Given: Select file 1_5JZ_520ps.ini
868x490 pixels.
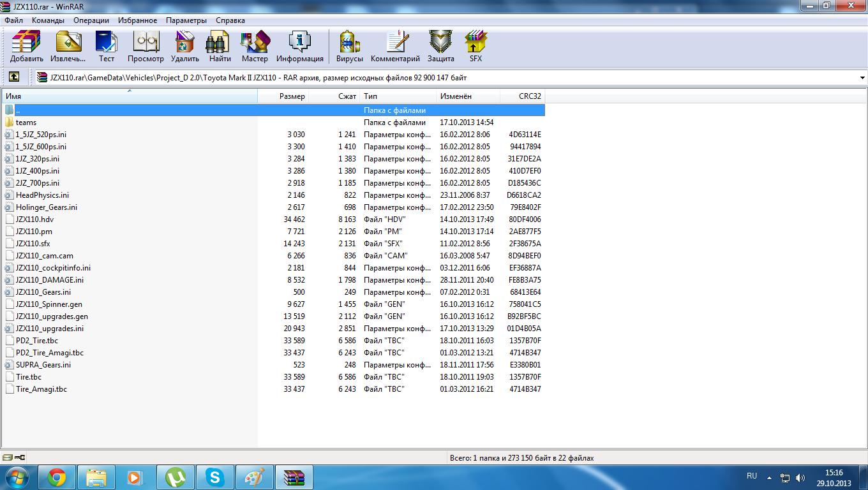Looking at the screenshot, I should (x=274, y=135).
